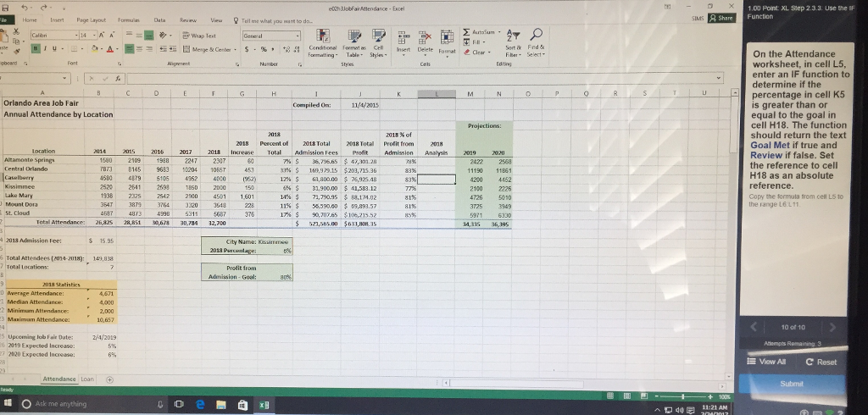Click Reset in the SIMnet panel

click(x=821, y=362)
